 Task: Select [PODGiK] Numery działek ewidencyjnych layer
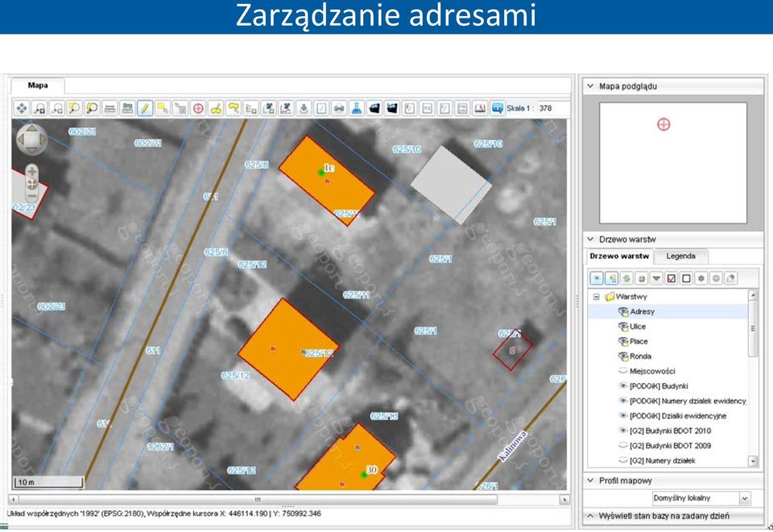coord(688,401)
